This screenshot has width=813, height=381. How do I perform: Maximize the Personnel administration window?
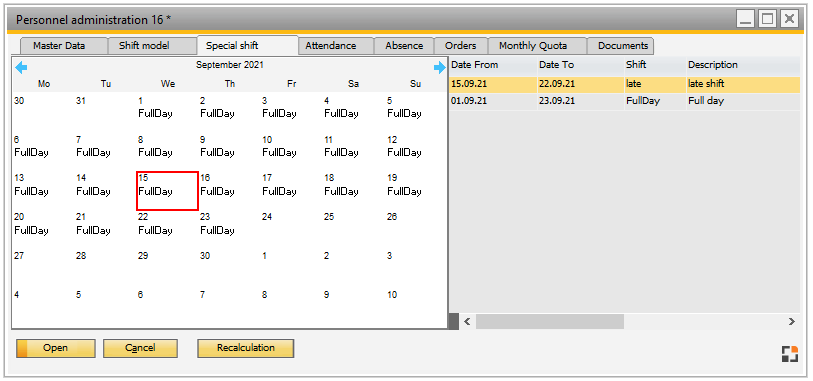coord(767,19)
